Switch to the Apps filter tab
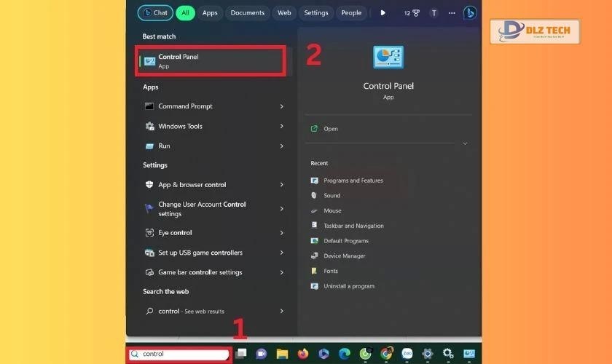612x364 pixels. (210, 12)
